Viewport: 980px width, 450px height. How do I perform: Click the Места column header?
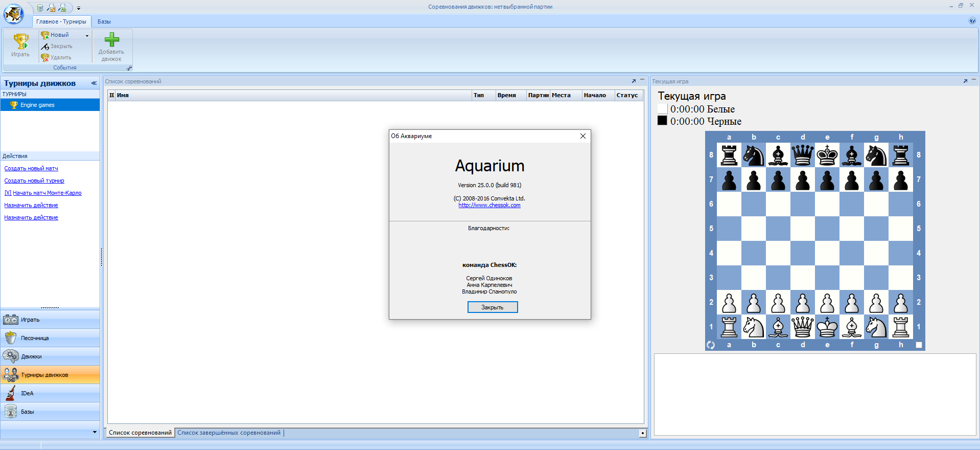click(566, 95)
